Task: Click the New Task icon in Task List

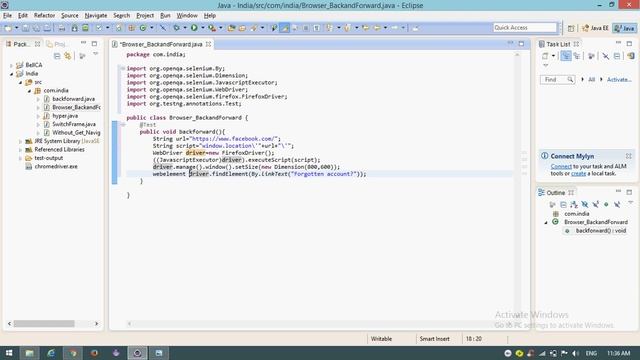Action: 545,56
